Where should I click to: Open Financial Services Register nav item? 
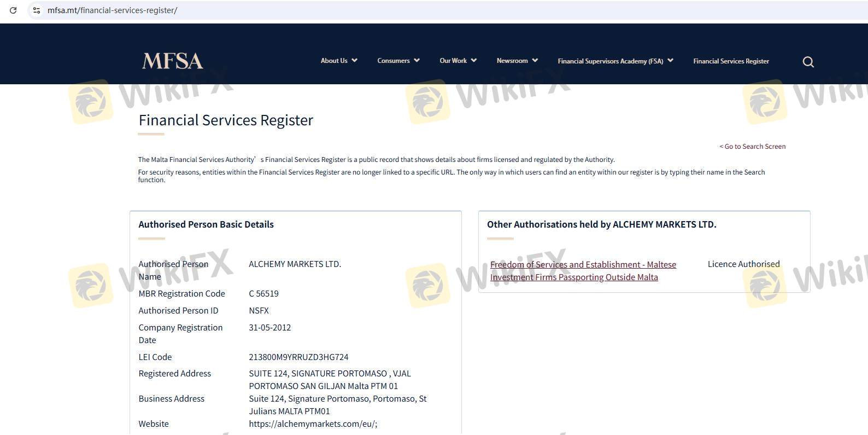[x=731, y=61]
